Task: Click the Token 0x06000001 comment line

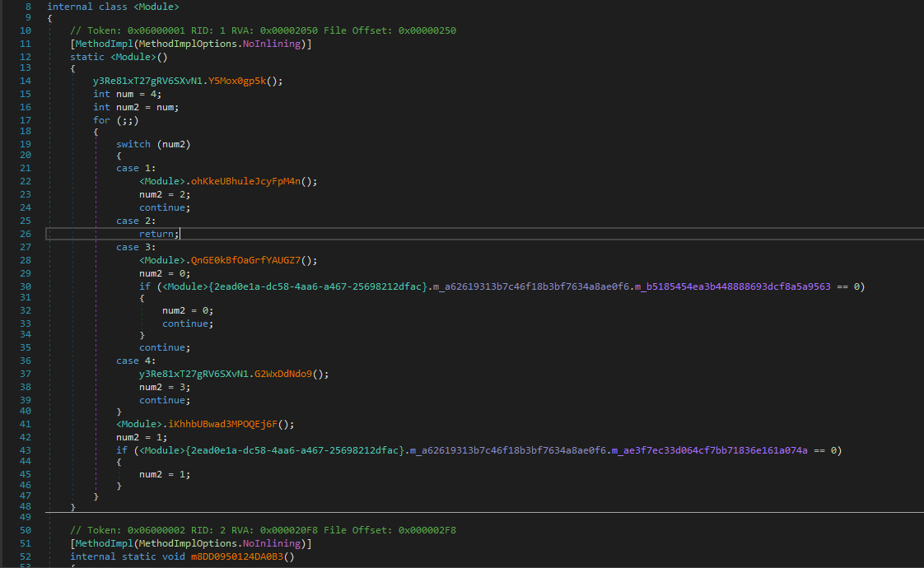Action: coord(263,30)
